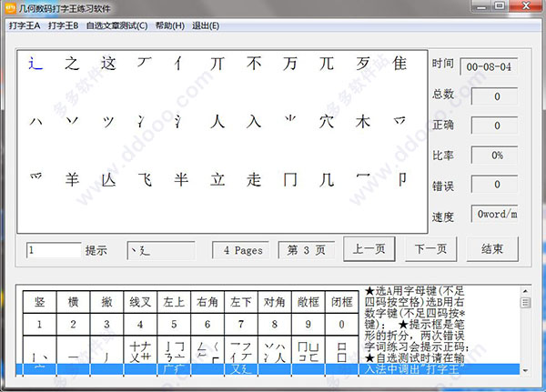Click the 撇 header cell in stroke table
This screenshot has width=546, height=392.
click(x=106, y=302)
